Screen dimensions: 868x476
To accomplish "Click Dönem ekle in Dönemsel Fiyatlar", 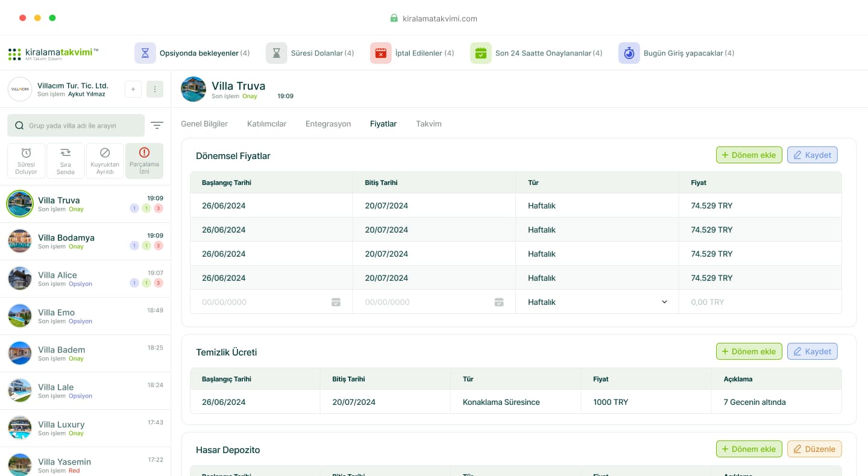I will pyautogui.click(x=749, y=155).
